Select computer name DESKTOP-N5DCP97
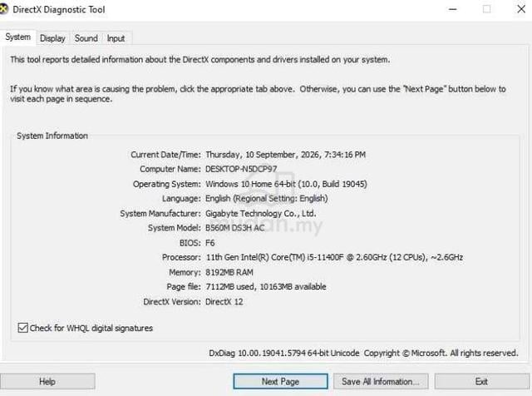 pyautogui.click(x=241, y=169)
